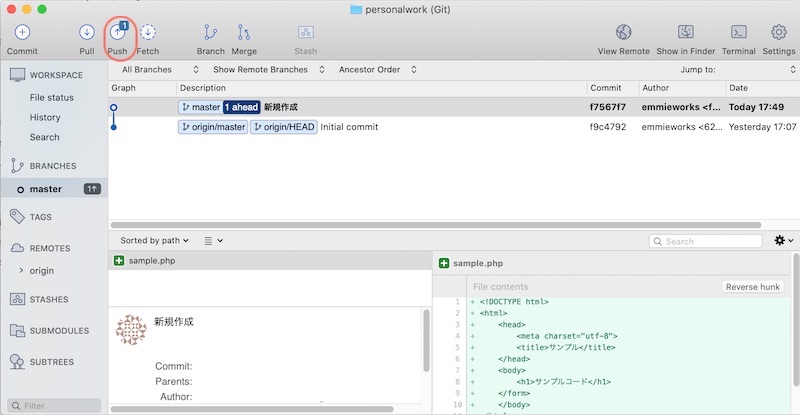Image resolution: width=800 pixels, height=415 pixels.
Task: Click the Yesterday 17:07 date cell
Action: pyautogui.click(x=762, y=127)
